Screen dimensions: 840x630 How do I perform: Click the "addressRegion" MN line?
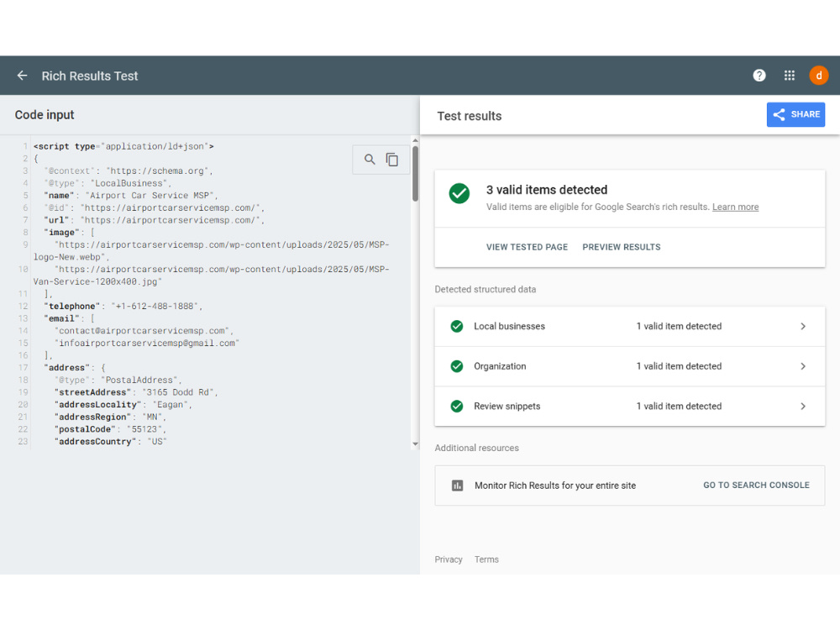[x=110, y=417]
